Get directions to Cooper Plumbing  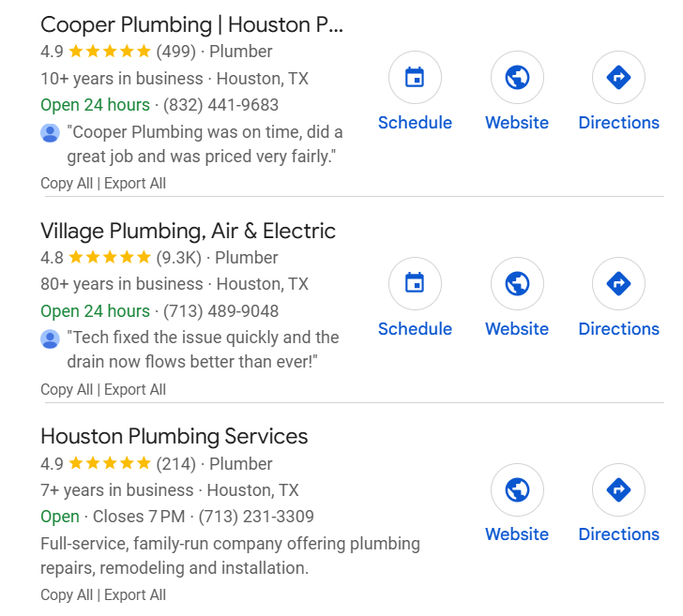(618, 78)
